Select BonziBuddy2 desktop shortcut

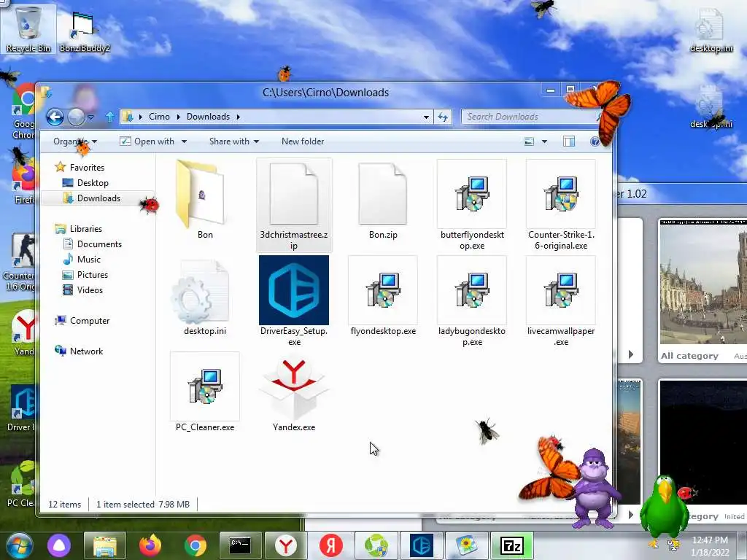(85, 31)
